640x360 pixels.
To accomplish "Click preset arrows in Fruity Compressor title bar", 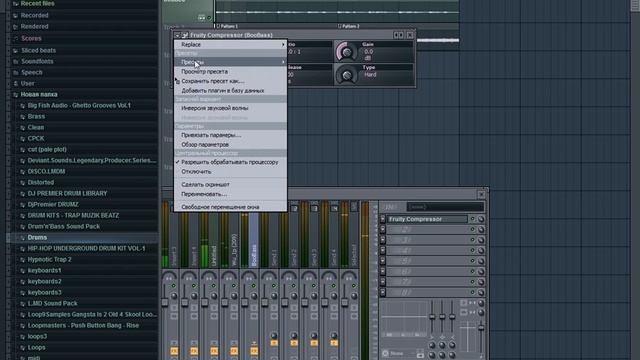I will pos(398,35).
